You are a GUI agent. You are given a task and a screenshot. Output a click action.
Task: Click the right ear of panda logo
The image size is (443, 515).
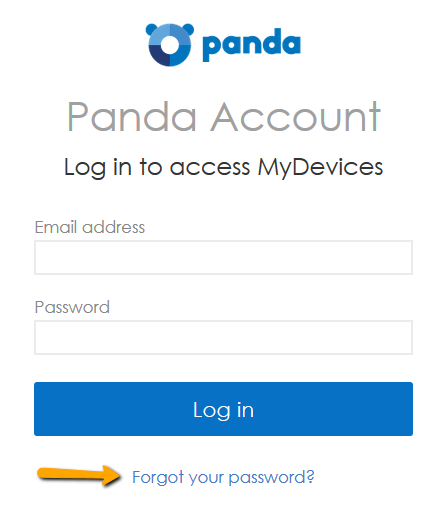click(188, 29)
